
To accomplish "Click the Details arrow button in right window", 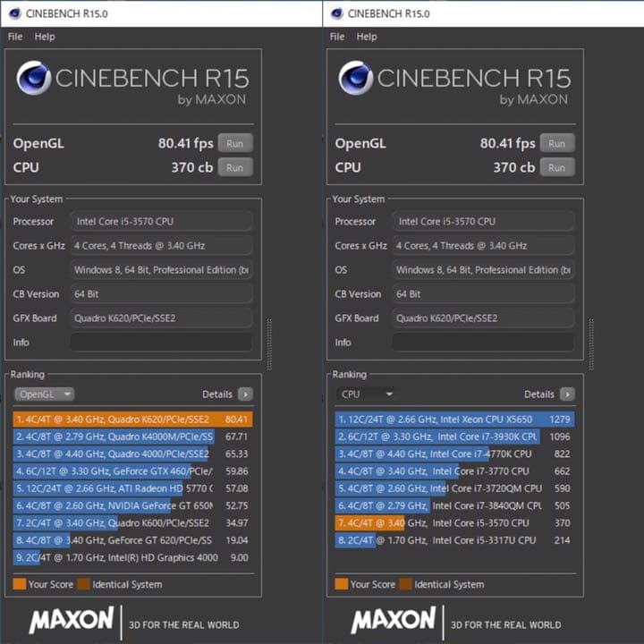I will click(568, 394).
